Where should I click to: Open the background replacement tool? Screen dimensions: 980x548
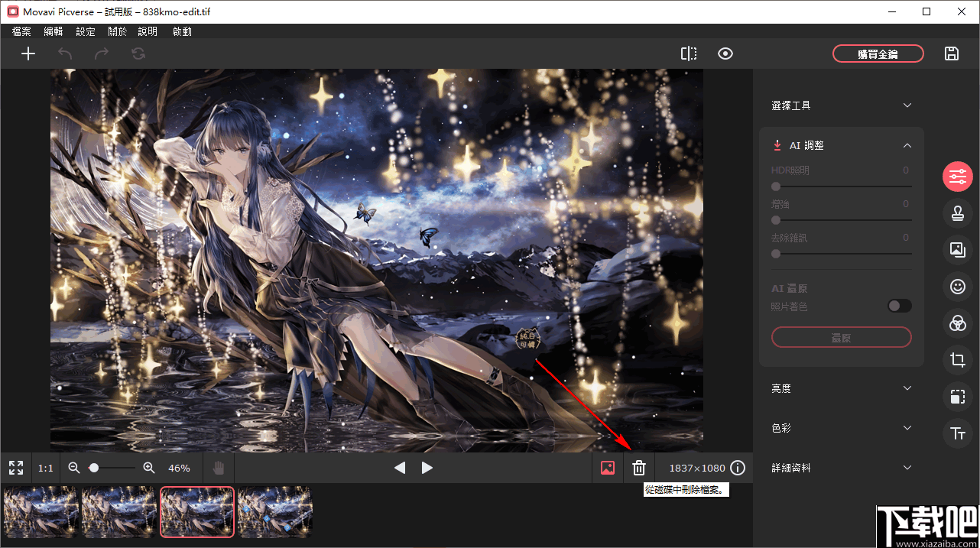tap(957, 249)
